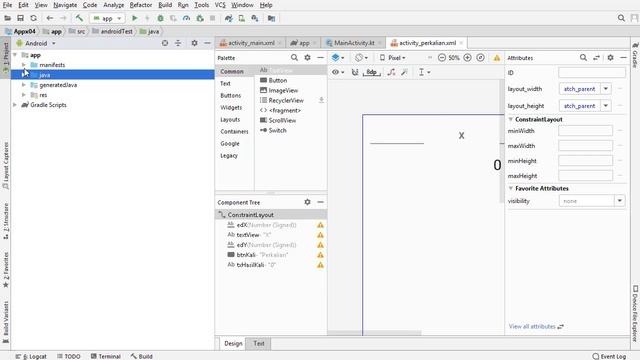Click the Debug app bug icon

click(x=160, y=18)
